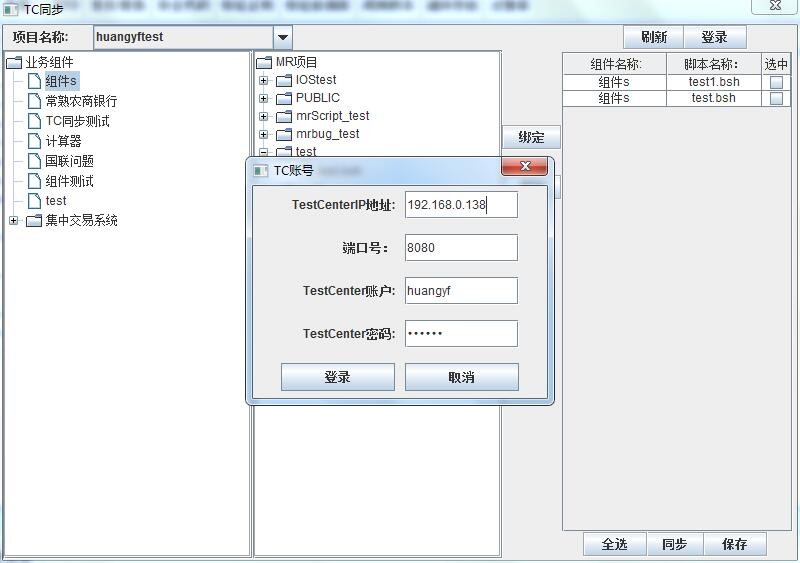The height and width of the screenshot is (563, 800).
Task: Select the 集中交易系统 folder icon
Action: (x=34, y=221)
